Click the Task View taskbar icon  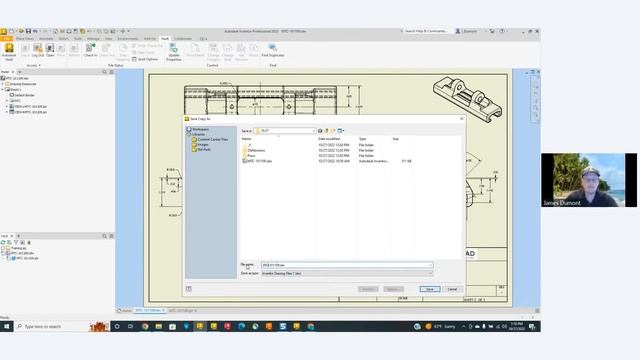pyautogui.click(x=131, y=326)
